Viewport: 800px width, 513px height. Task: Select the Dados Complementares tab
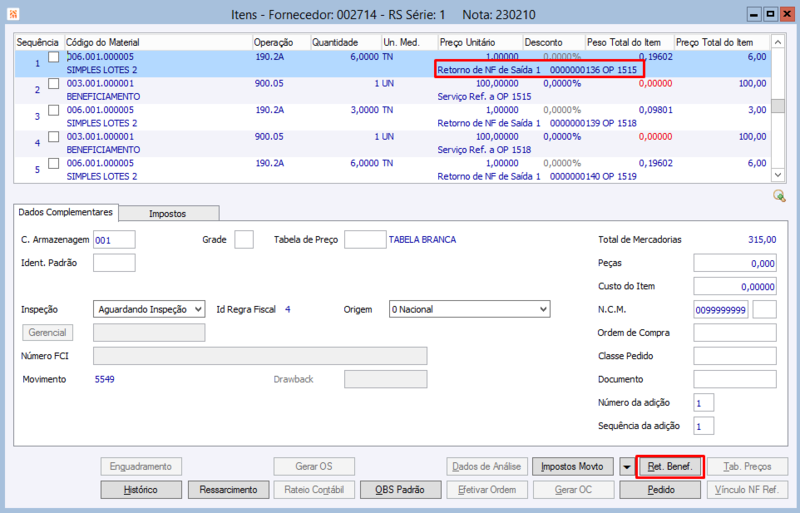pyautogui.click(x=66, y=212)
